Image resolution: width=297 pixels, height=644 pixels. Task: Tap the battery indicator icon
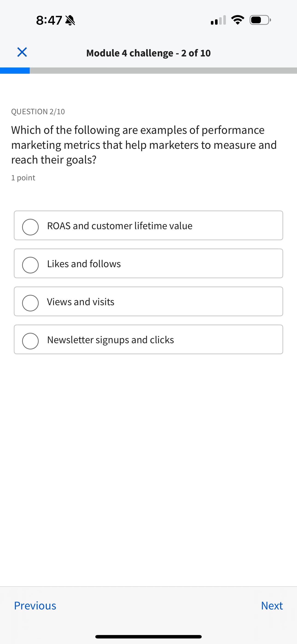tap(260, 20)
